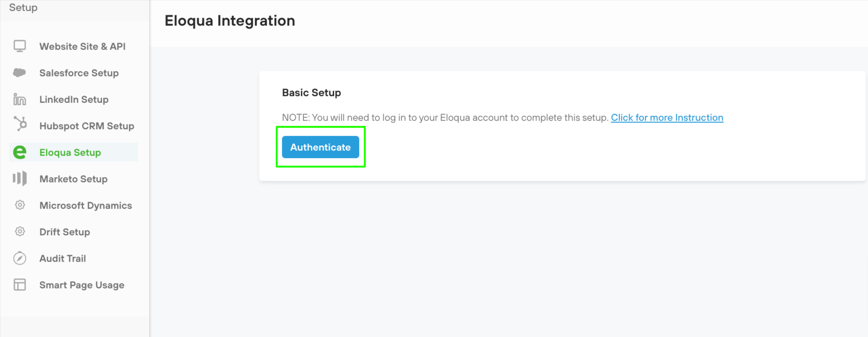Select the Hubspot CRM sprocket icon

coord(19,125)
